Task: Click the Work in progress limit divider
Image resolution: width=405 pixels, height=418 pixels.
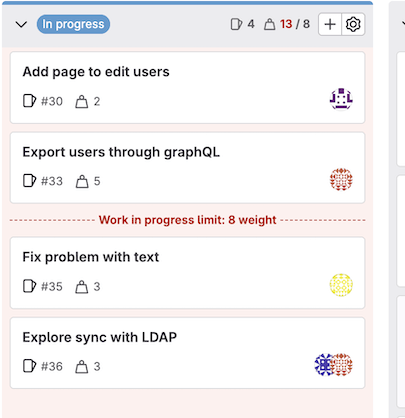Action: coord(188,220)
